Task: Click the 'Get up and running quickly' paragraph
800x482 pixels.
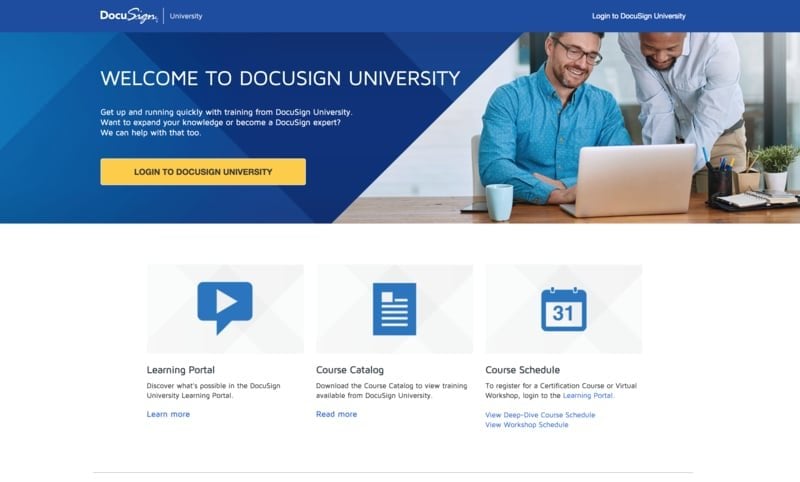Action: [226, 122]
